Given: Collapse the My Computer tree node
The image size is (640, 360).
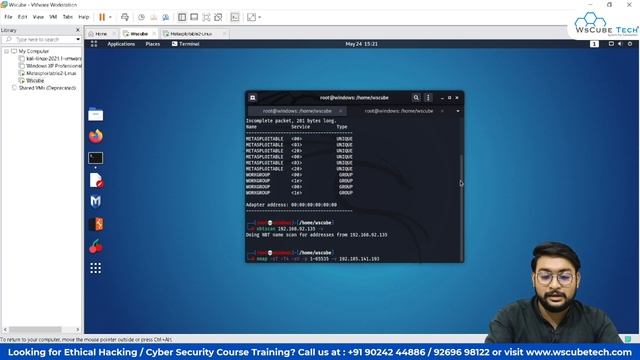Looking at the screenshot, I should click(7, 51).
